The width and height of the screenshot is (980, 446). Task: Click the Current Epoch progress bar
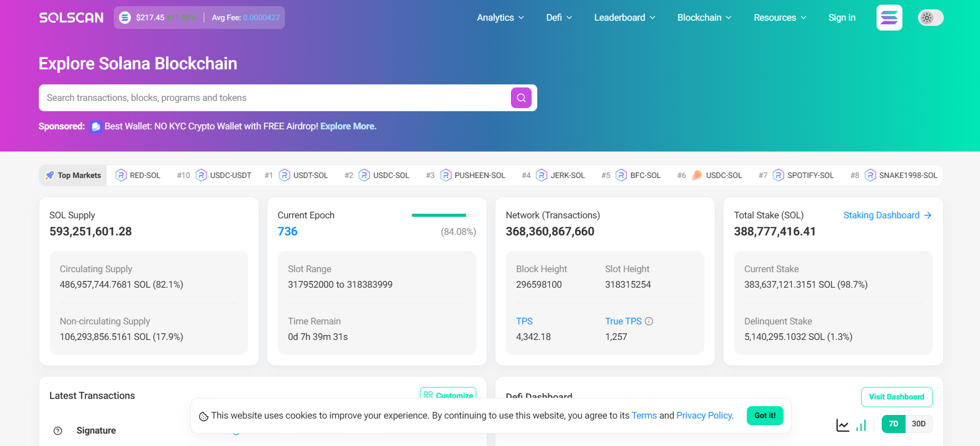coord(443,215)
